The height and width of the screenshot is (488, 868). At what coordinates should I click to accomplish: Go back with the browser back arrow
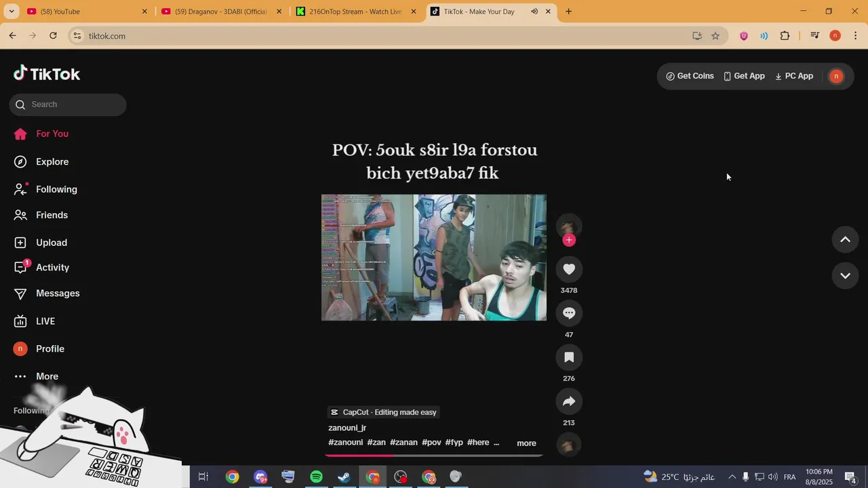[x=12, y=36]
